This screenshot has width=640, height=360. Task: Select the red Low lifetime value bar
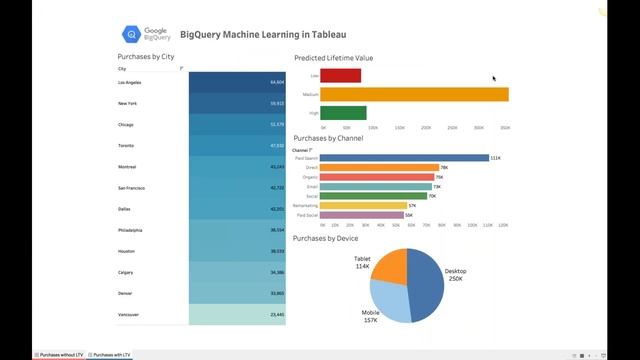[x=340, y=76]
